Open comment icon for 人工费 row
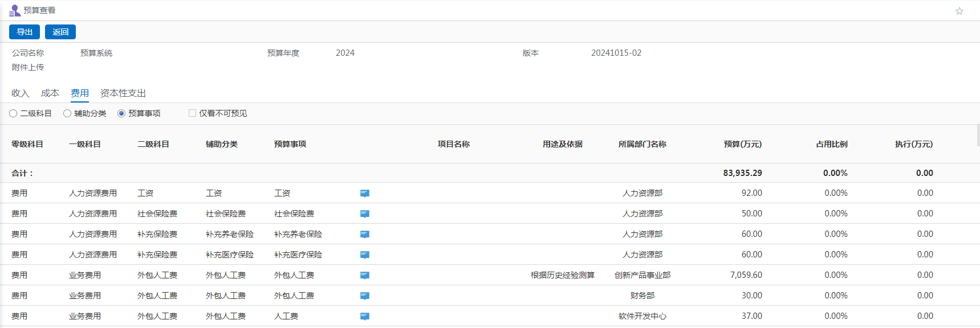980x328 pixels. pyautogui.click(x=365, y=317)
